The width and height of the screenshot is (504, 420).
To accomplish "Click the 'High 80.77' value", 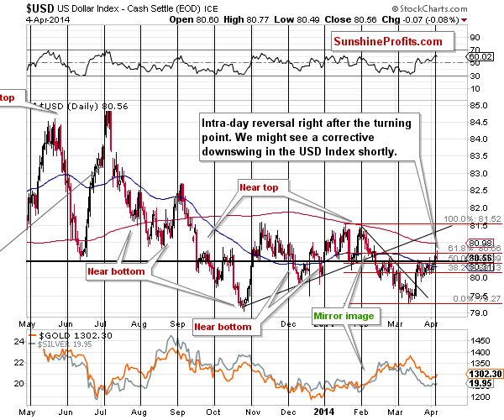I will tap(246, 19).
